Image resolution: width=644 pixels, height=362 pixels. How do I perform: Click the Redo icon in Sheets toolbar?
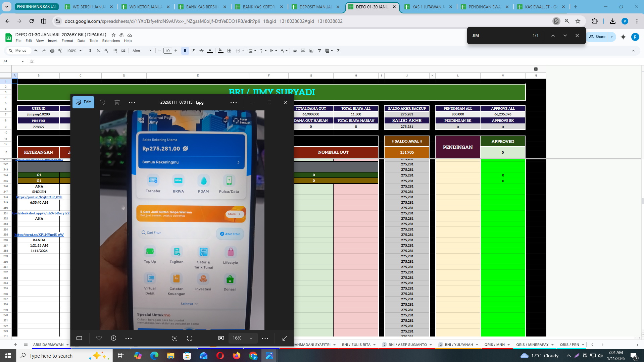tap(44, 51)
